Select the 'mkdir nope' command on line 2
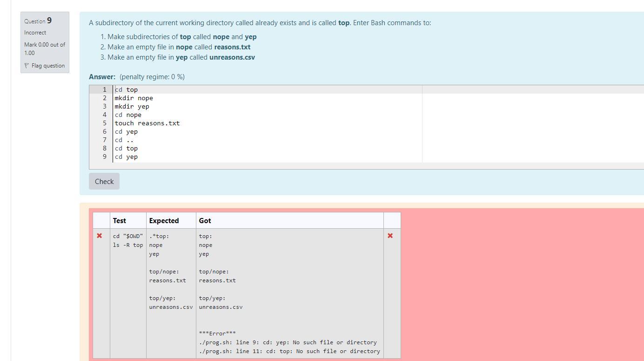This screenshot has height=361, width=644. click(134, 98)
